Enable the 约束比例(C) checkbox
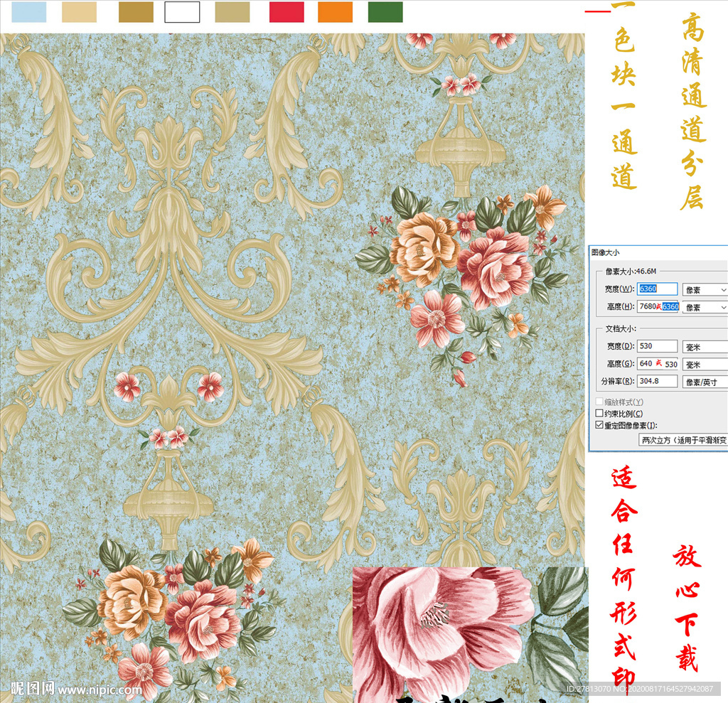This screenshot has height=703, width=728. point(599,413)
